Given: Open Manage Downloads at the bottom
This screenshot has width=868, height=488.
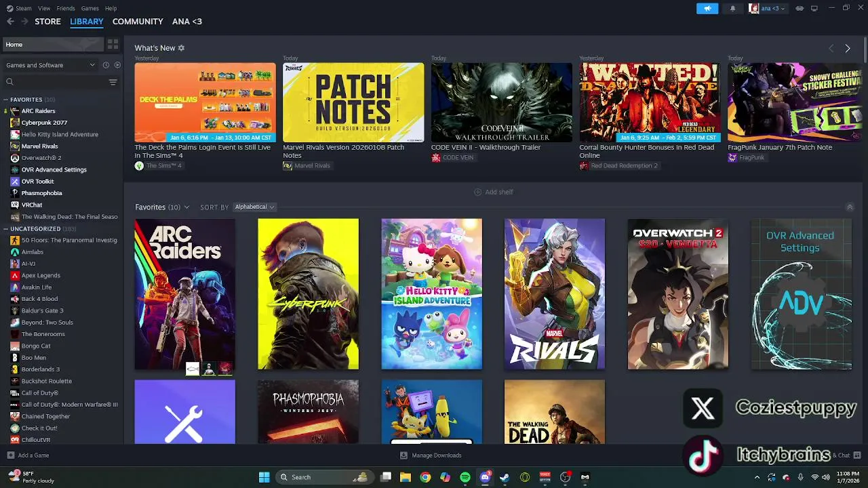Looking at the screenshot, I should tap(431, 455).
